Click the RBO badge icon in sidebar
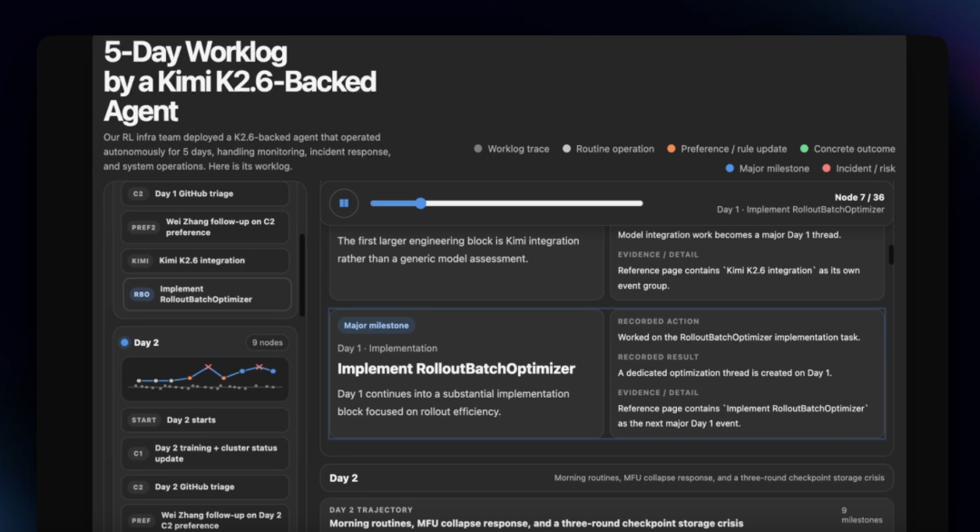 coord(142,294)
